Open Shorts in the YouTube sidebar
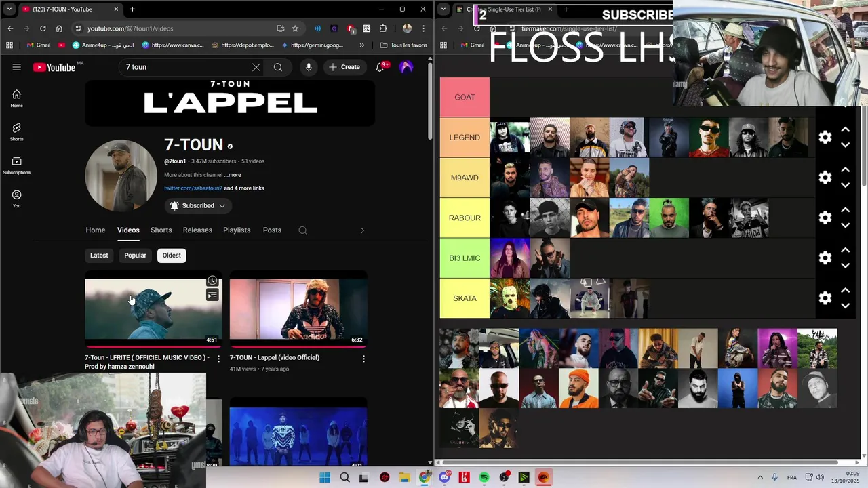The height and width of the screenshot is (488, 868). click(16, 131)
